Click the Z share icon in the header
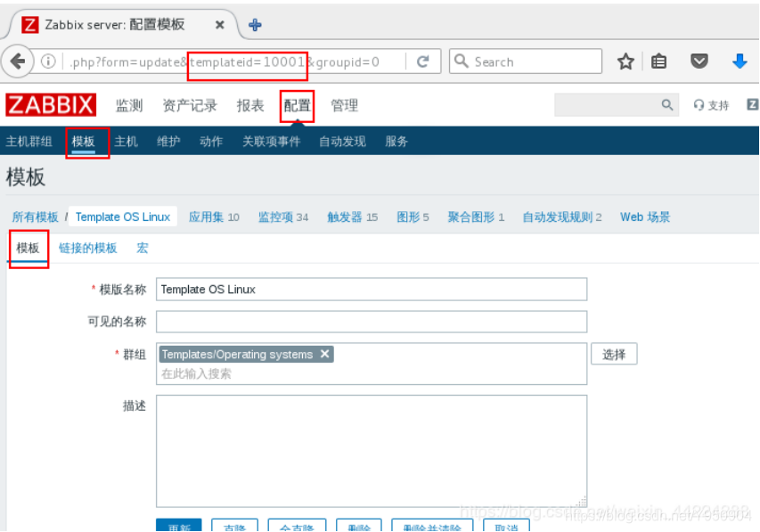 pyautogui.click(x=752, y=104)
